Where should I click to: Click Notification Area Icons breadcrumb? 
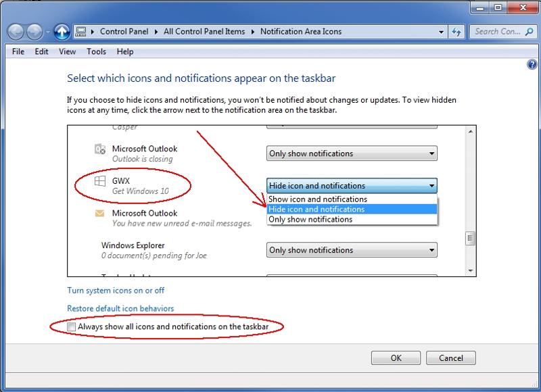click(301, 32)
